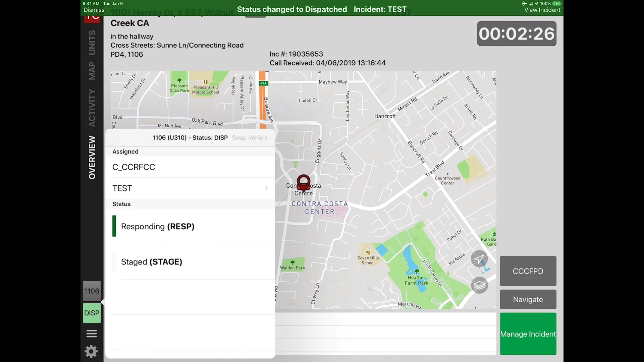
Task: Click the green DISP status badge
Action: 91,313
